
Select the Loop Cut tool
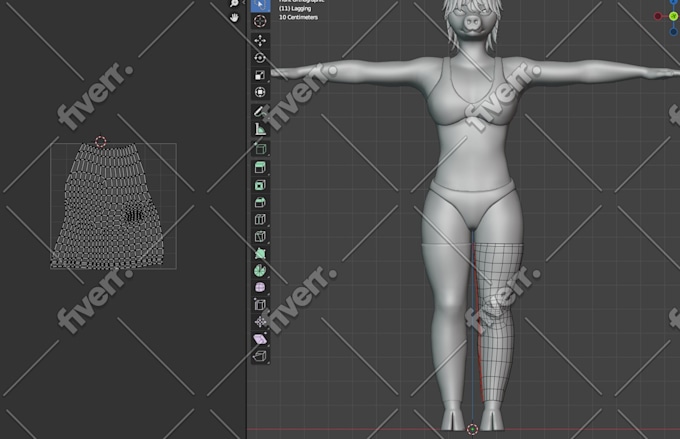260,220
